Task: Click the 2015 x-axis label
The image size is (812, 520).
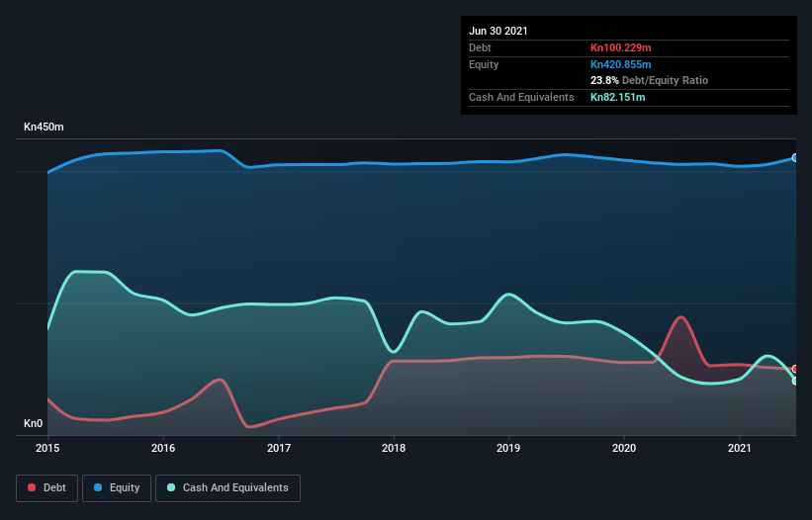Action: 47,448
